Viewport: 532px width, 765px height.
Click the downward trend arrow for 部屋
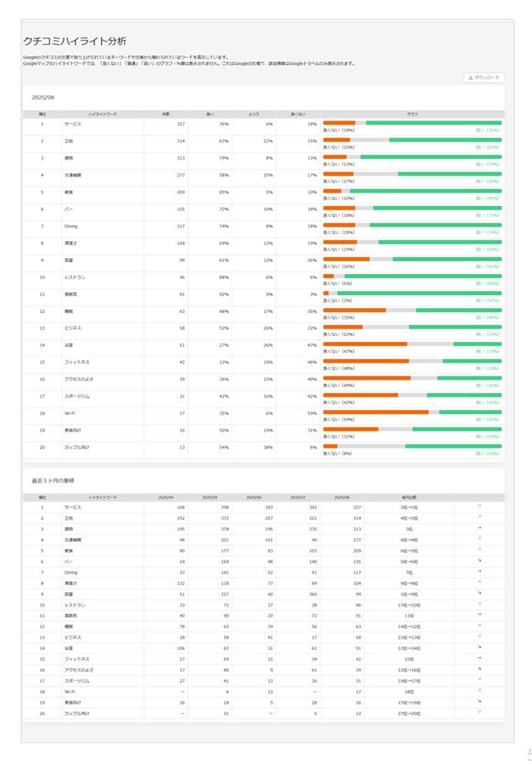click(479, 593)
